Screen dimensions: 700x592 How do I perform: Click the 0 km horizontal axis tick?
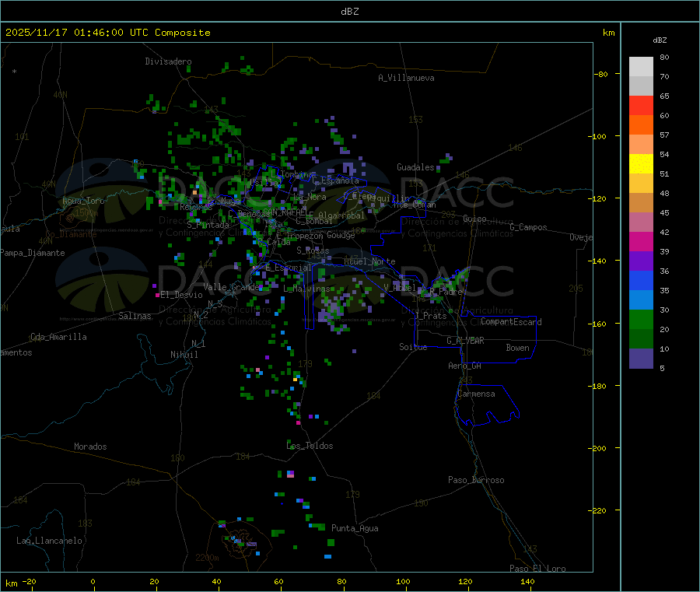pyautogui.click(x=93, y=581)
